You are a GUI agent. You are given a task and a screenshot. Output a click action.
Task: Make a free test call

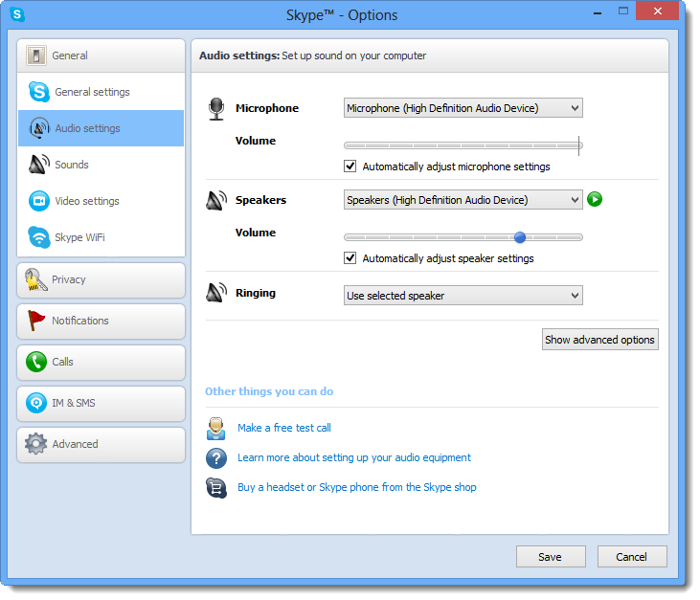click(x=284, y=428)
